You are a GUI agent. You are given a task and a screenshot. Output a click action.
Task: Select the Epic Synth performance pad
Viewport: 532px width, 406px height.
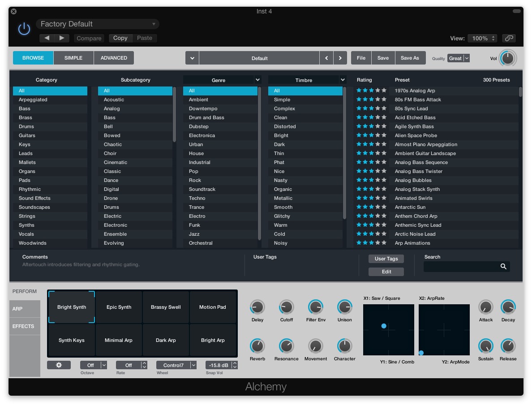coord(119,307)
